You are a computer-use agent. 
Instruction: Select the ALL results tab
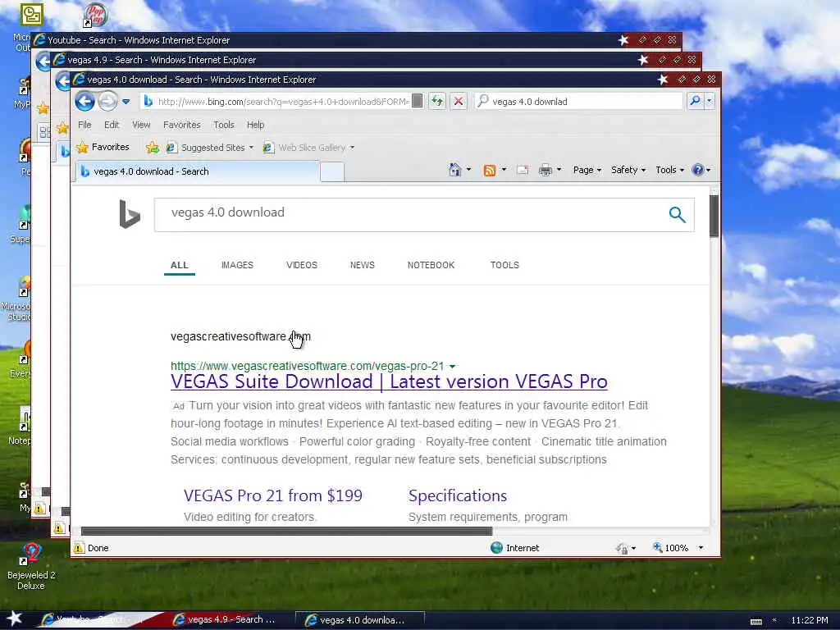180,265
